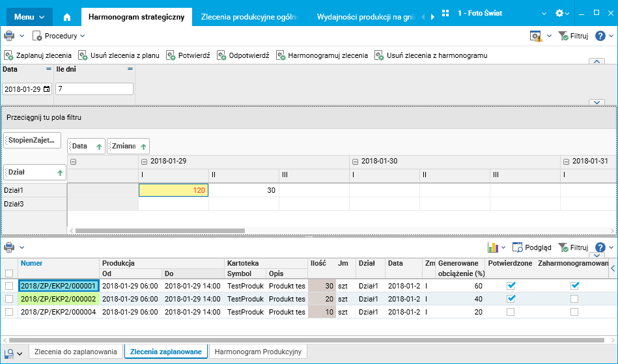The height and width of the screenshot is (364, 618).
Task: Expand Procedury dropdown arrow
Action: coord(82,36)
